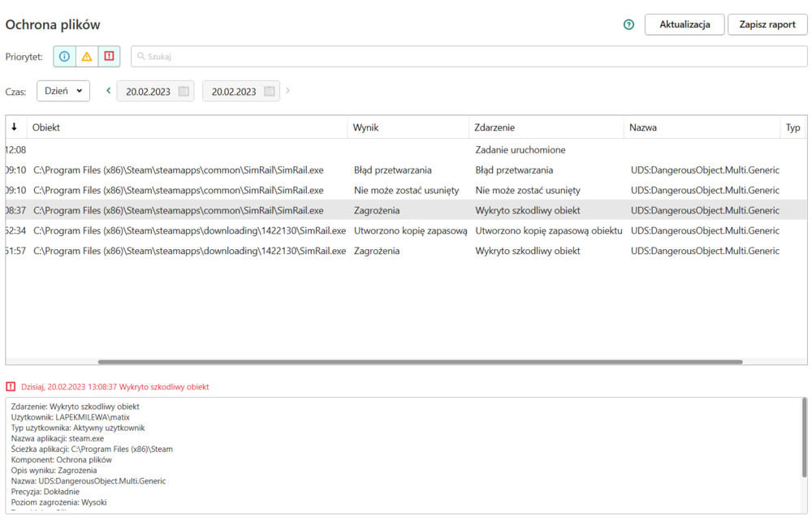Click the Zapisz raport button

[x=767, y=24]
